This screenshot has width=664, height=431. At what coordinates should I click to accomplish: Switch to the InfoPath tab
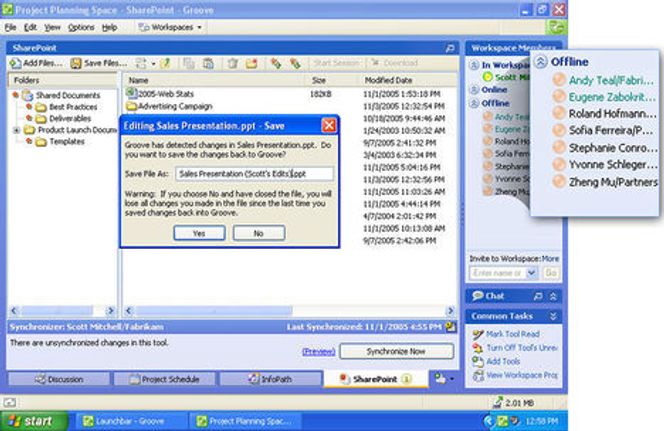(x=270, y=379)
